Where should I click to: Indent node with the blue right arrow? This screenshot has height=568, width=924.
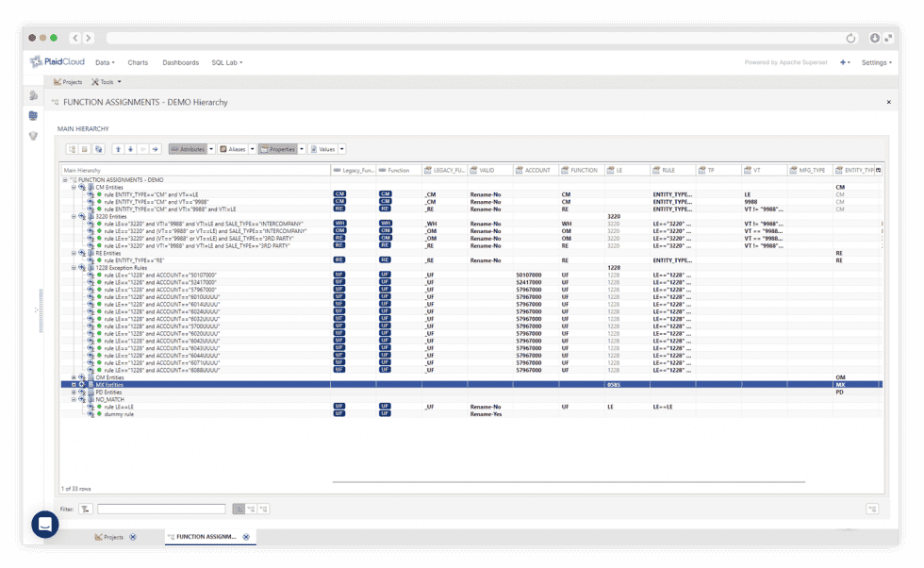[155, 149]
